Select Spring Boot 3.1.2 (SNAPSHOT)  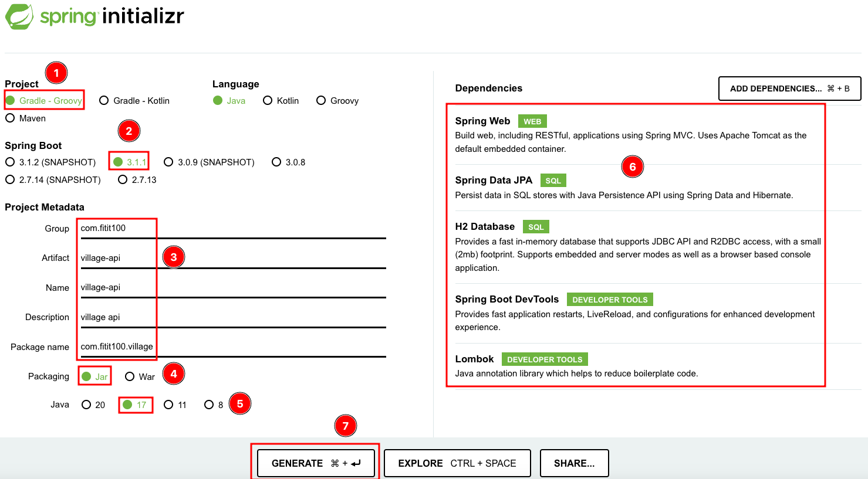pos(50,162)
